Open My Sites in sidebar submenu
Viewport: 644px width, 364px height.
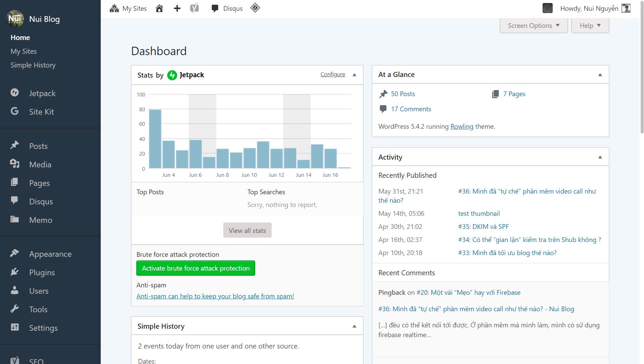24,51
